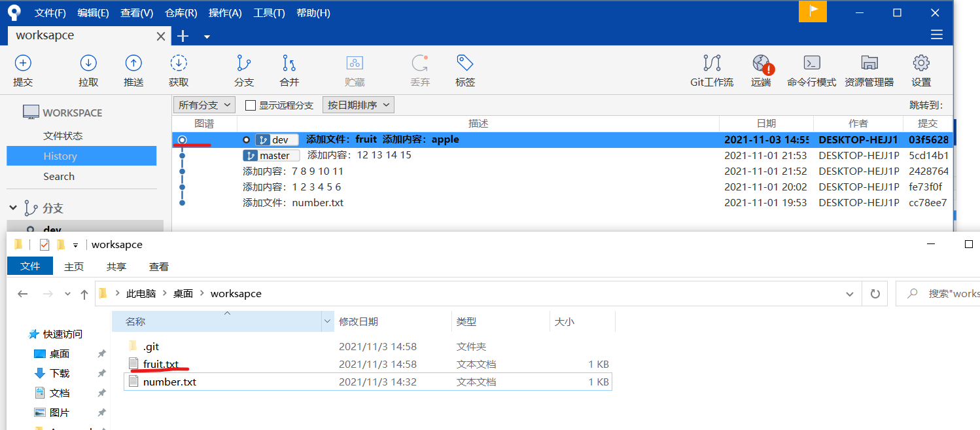The image size is (980, 430).
Task: Click the Tag (标签) toolbar icon
Action: [x=465, y=63]
